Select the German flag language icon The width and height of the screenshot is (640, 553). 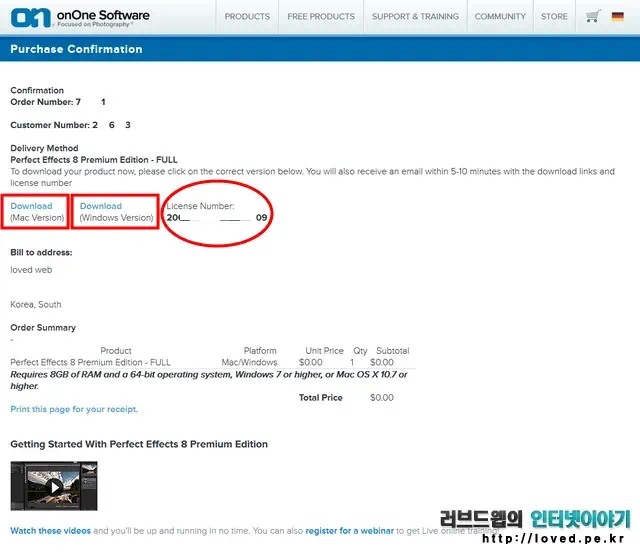pos(618,16)
